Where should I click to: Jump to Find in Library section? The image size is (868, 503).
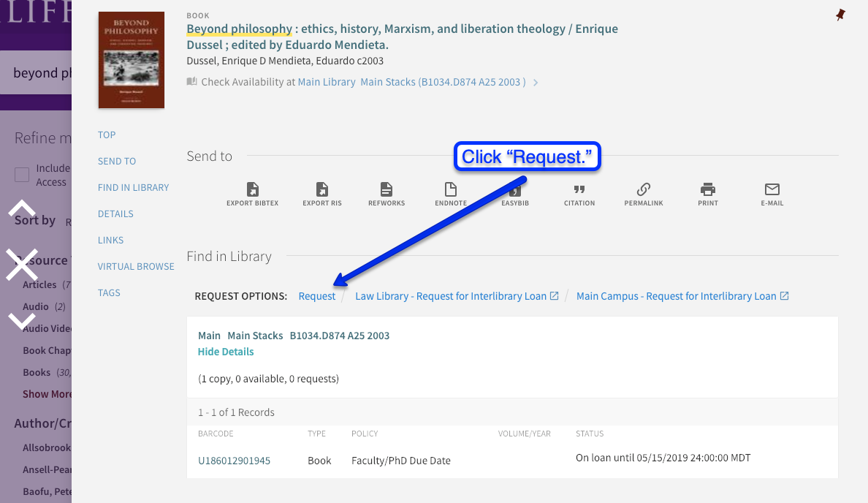tap(133, 187)
